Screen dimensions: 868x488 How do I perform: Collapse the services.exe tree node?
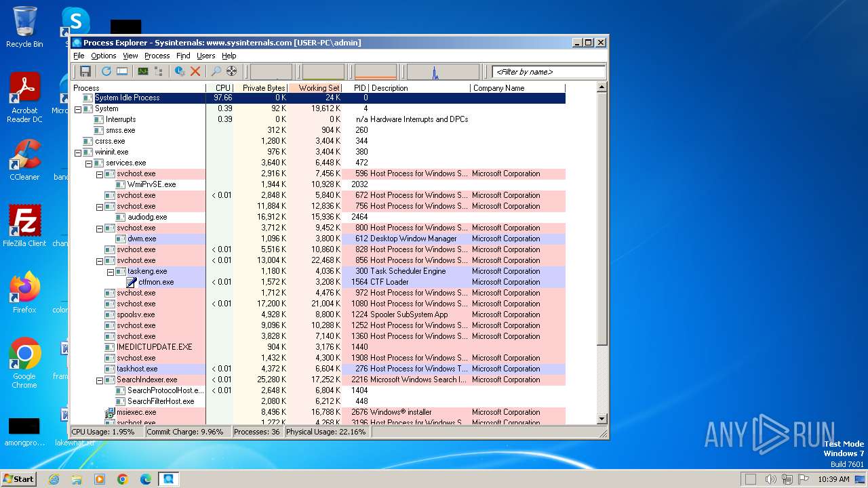pyautogui.click(x=89, y=163)
